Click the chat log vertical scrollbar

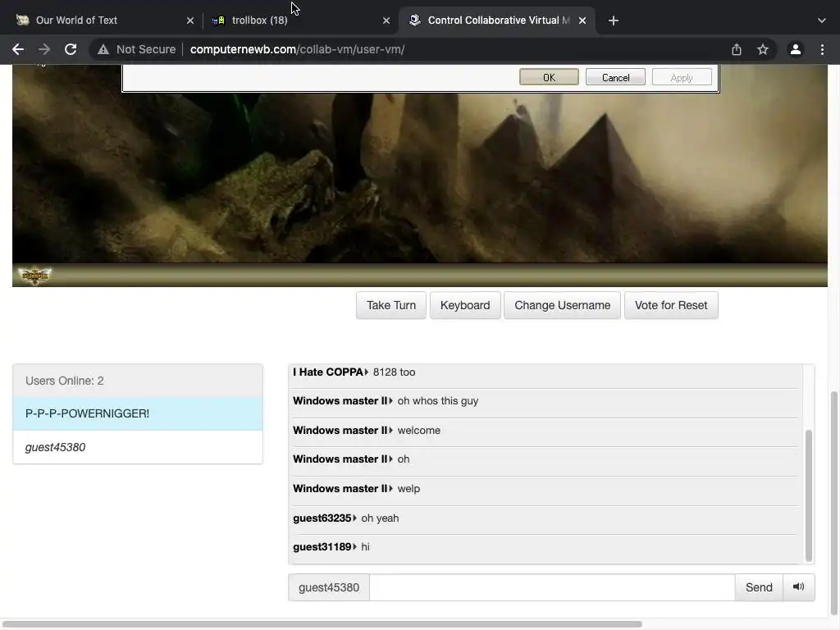point(808,495)
